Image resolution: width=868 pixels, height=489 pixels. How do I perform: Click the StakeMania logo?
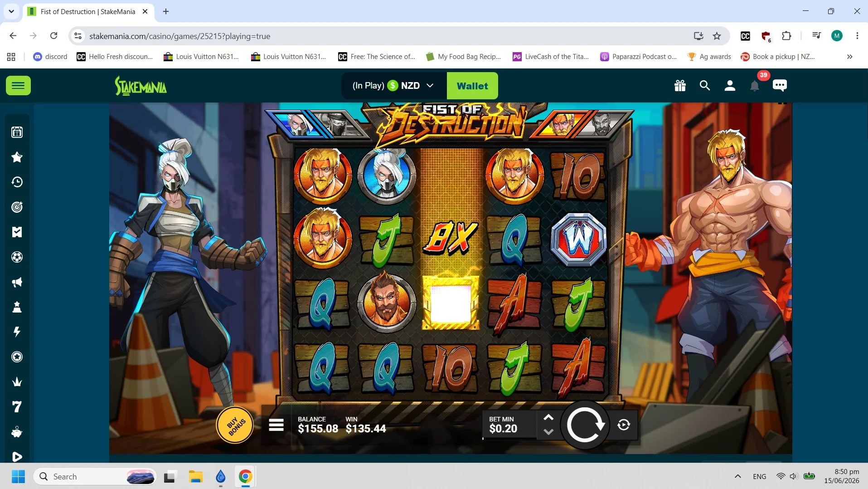pos(141,86)
